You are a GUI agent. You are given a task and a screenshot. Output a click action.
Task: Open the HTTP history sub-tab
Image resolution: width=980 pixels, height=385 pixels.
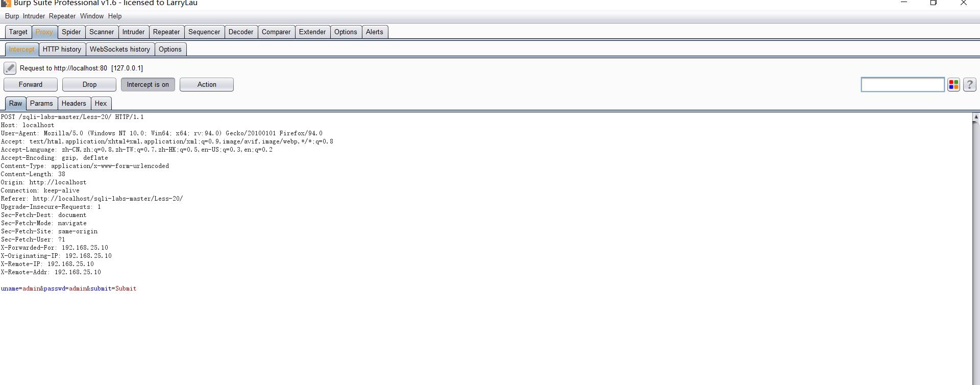[x=62, y=50]
